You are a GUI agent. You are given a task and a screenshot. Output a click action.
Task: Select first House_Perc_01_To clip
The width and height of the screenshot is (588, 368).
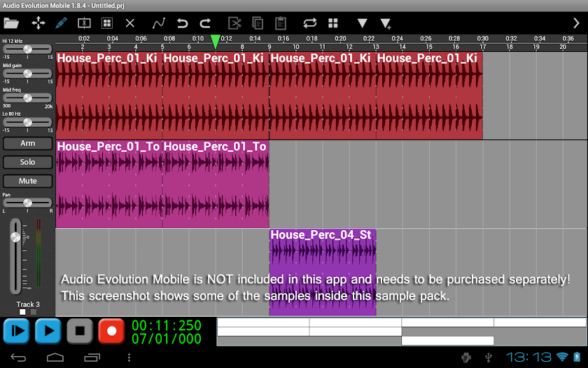(109, 184)
